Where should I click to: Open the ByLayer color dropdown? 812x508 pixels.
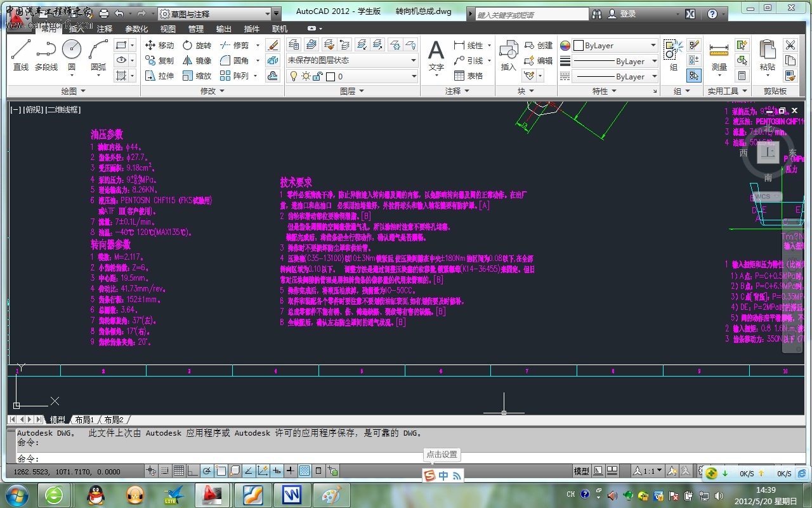615,46
